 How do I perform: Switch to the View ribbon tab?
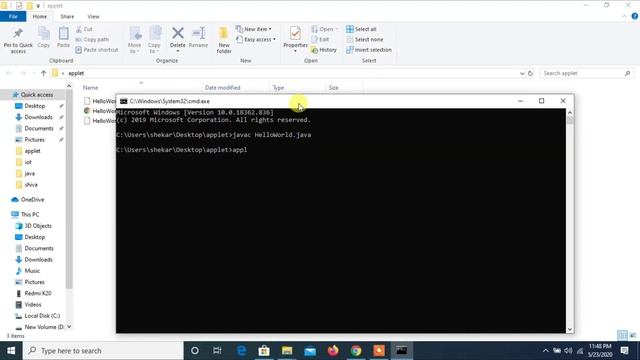[x=93, y=16]
